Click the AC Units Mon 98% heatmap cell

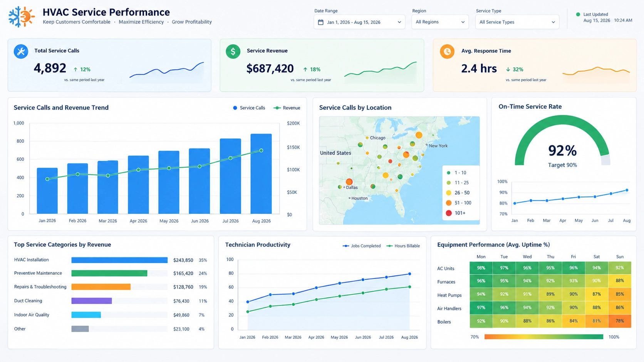[481, 268]
